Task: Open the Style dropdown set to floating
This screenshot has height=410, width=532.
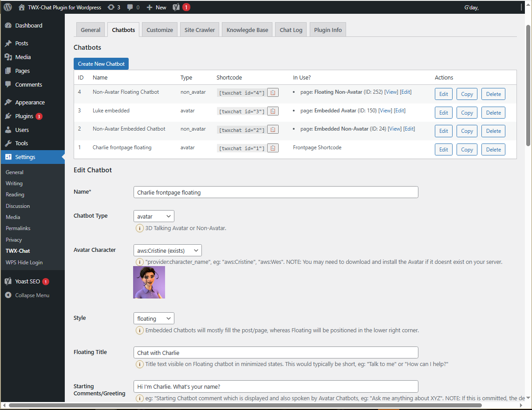Action: [154, 318]
